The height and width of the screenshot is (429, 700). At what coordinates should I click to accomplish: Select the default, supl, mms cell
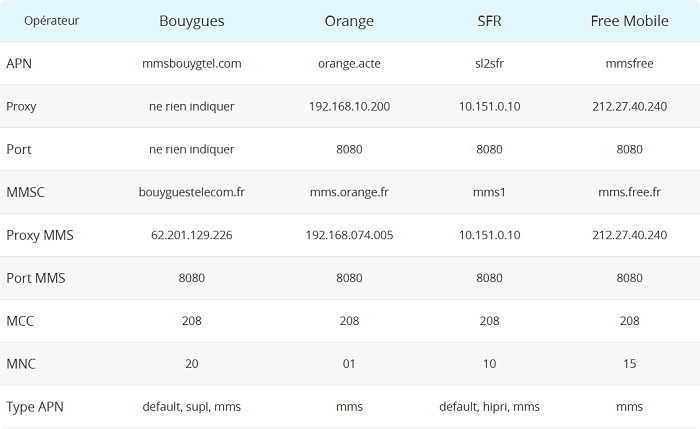point(192,407)
